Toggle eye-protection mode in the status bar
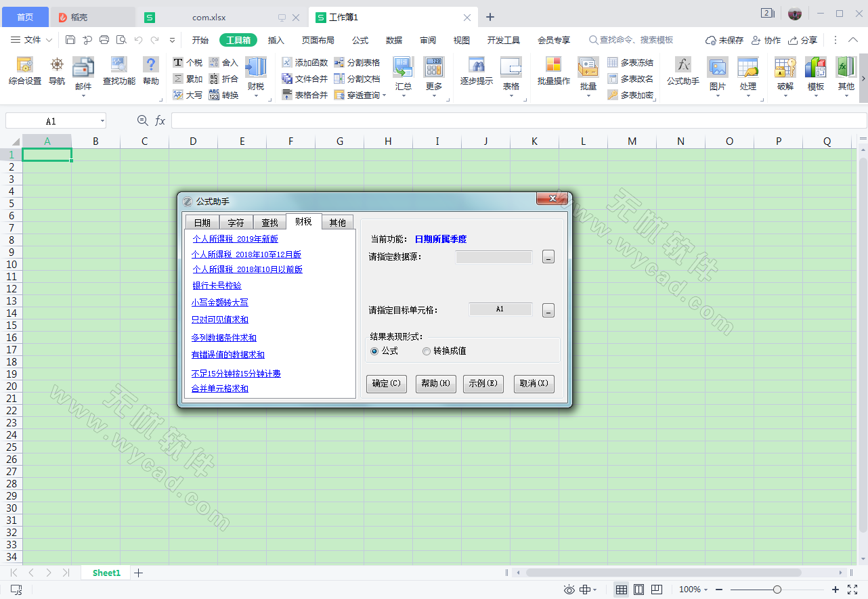868x599 pixels. [x=568, y=590]
